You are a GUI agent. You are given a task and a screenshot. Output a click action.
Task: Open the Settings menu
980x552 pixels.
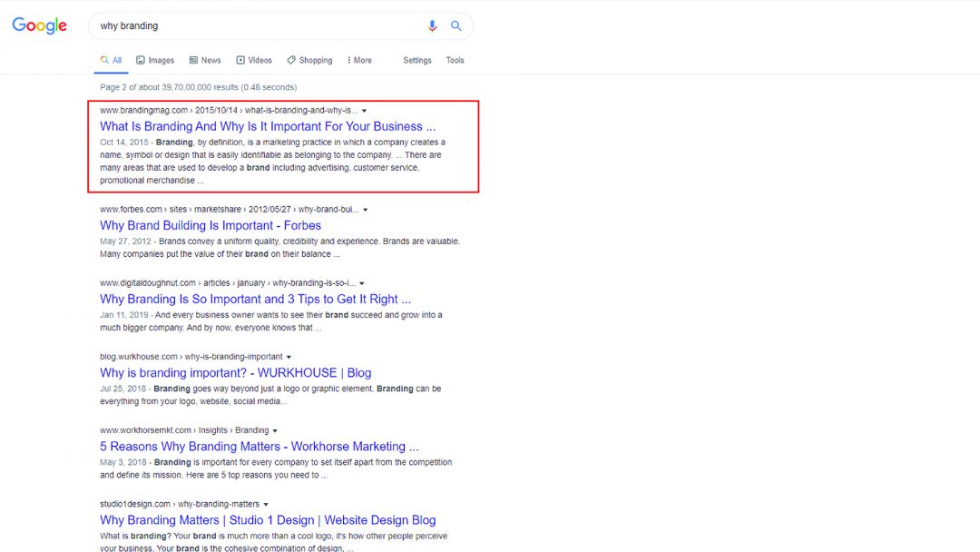(x=416, y=60)
